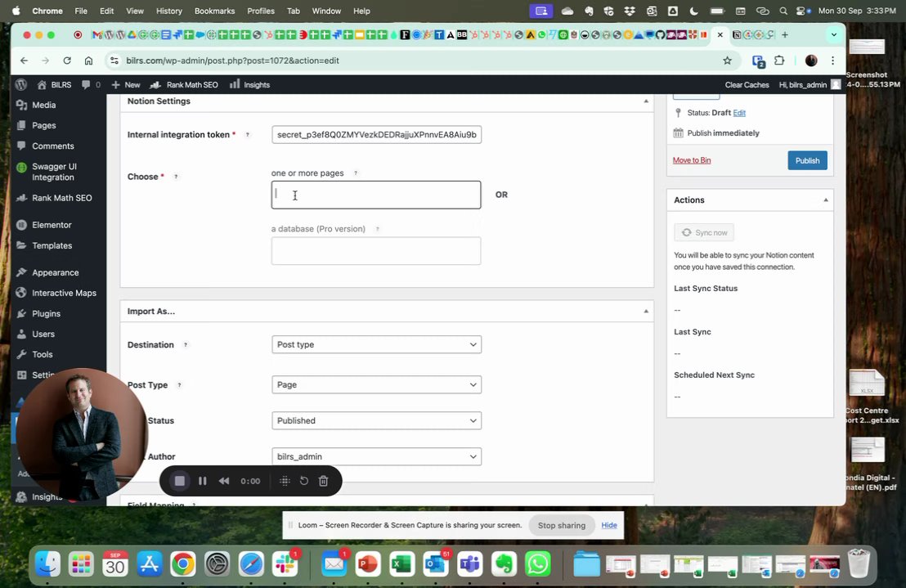This screenshot has width=906, height=588.
Task: Open Rank Math SEO in admin bar
Action: tap(184, 85)
